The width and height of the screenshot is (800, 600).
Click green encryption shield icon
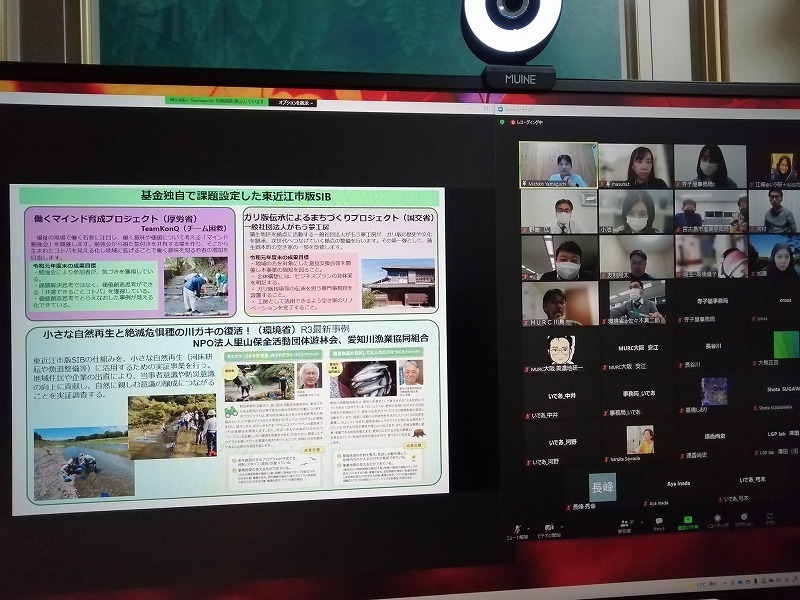503,122
